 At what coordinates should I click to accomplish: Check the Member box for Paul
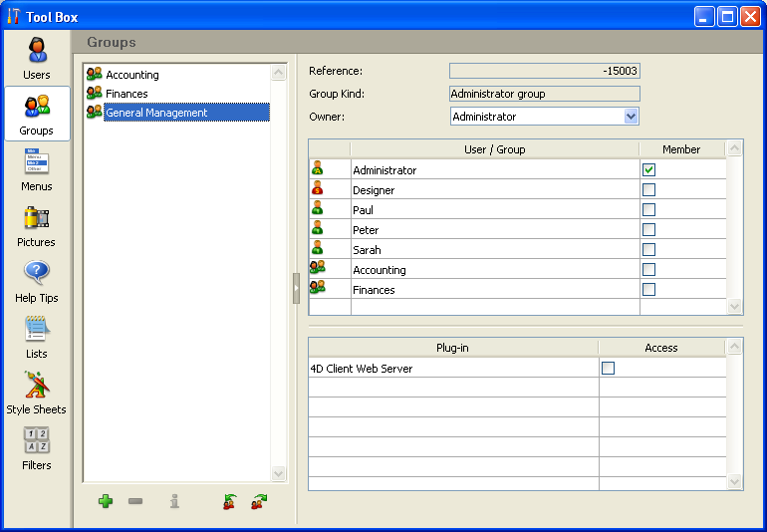[648, 210]
